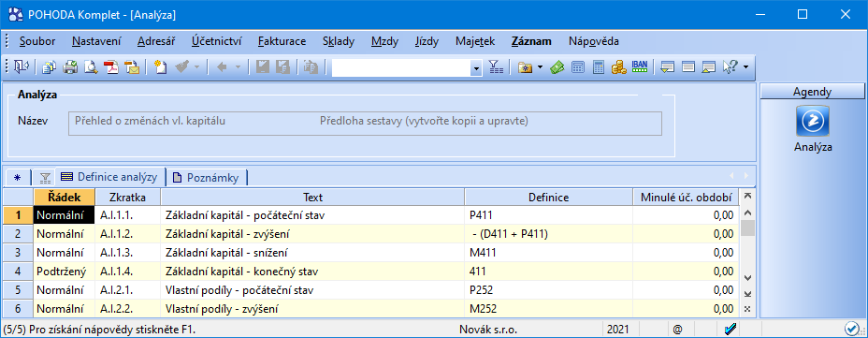Click the second grayed save diskette icon
Image resolution: width=868 pixels, height=338 pixels.
pos(283,67)
